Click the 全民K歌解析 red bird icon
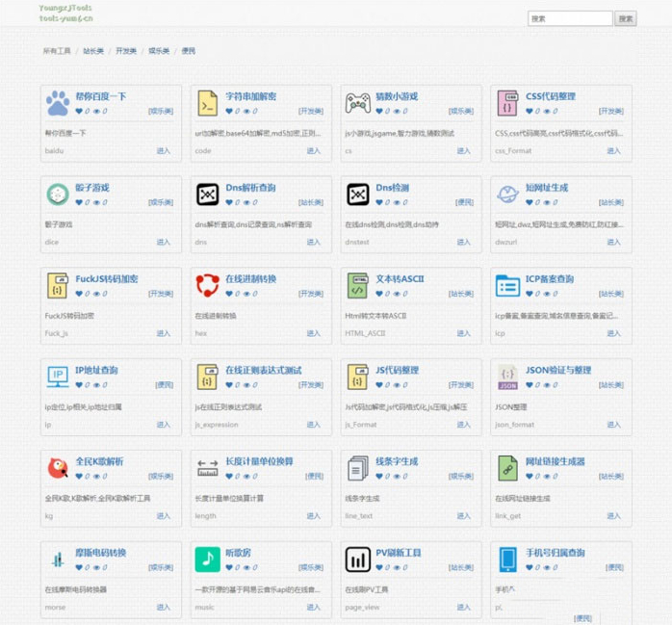The width and height of the screenshot is (672, 625). pos(58,468)
